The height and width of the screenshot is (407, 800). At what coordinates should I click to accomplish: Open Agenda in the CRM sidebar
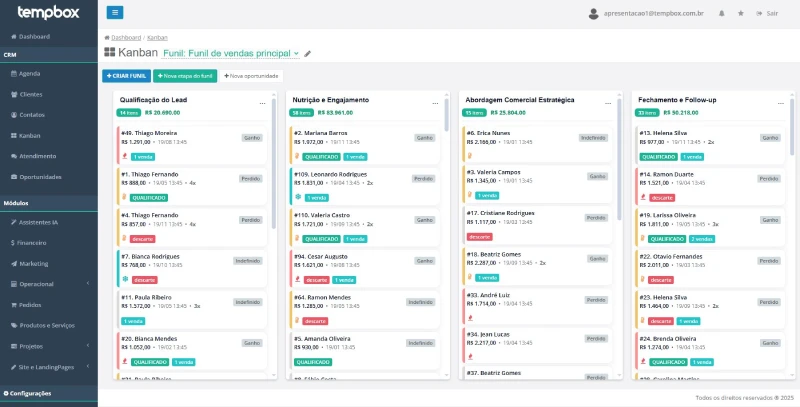pos(48,73)
